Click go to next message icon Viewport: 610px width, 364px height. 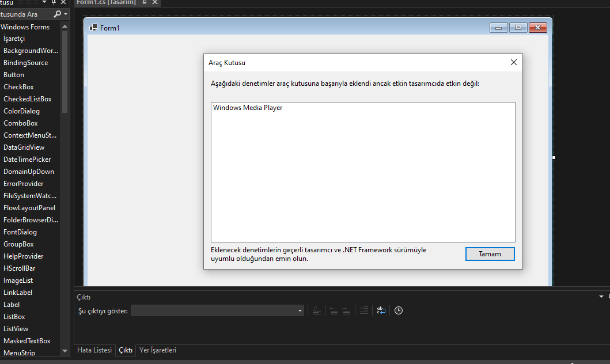(346, 310)
